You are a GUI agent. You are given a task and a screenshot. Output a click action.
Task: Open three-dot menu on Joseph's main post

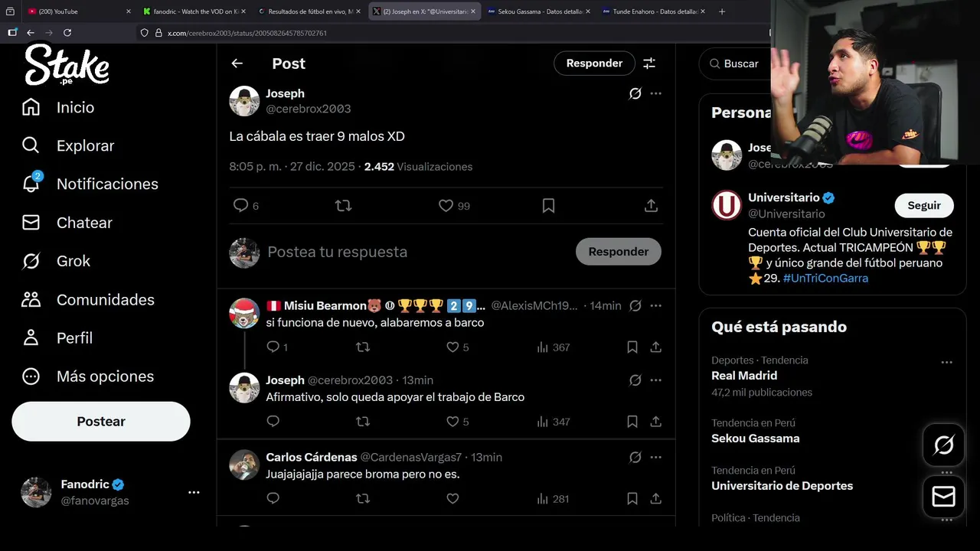(x=656, y=93)
